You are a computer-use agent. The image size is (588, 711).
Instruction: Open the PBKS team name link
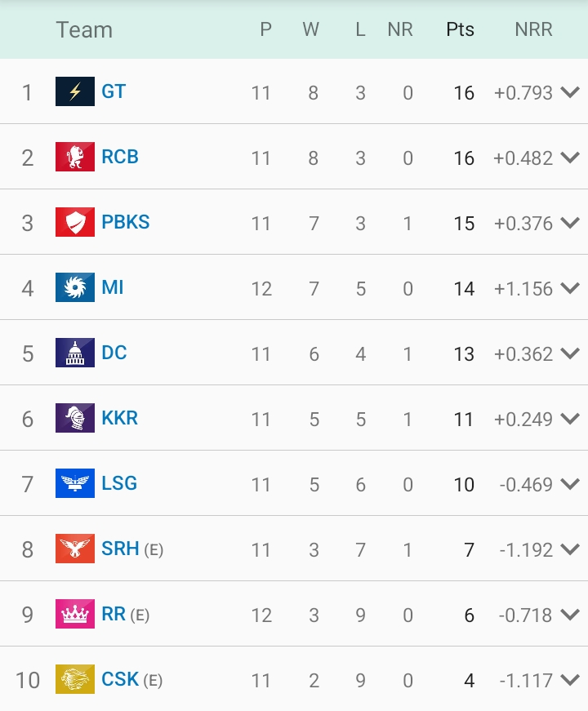click(126, 222)
